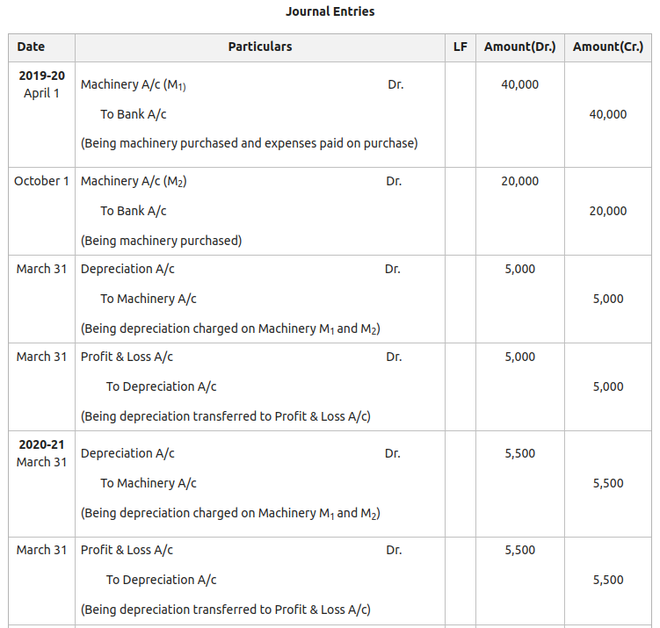Click the Particulars column header
The width and height of the screenshot is (660, 628).
click(x=260, y=47)
